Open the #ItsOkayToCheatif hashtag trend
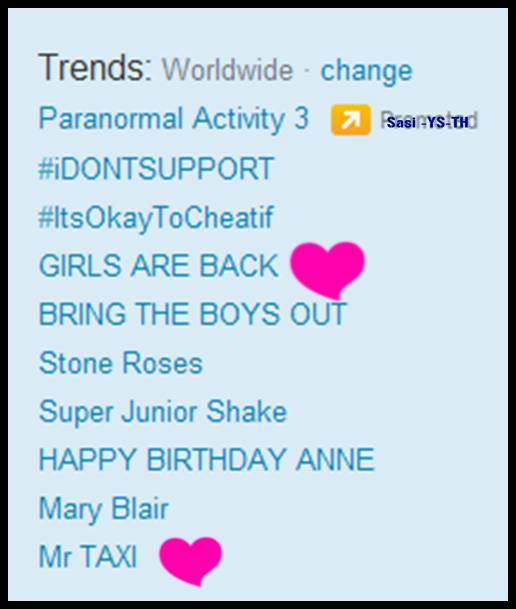This screenshot has width=516, height=609. click(156, 218)
